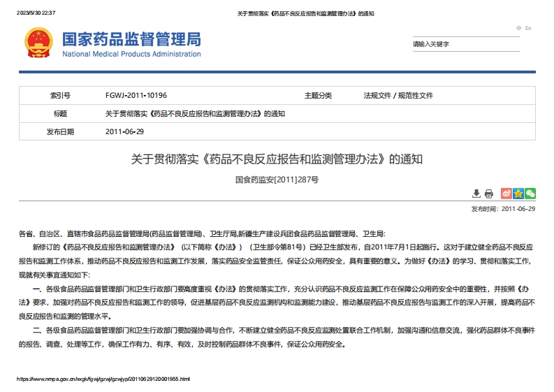Image resolution: width=554 pixels, height=392 pixels.
Task: Open the 国家药品监督管理局 home link
Action: click(131, 38)
